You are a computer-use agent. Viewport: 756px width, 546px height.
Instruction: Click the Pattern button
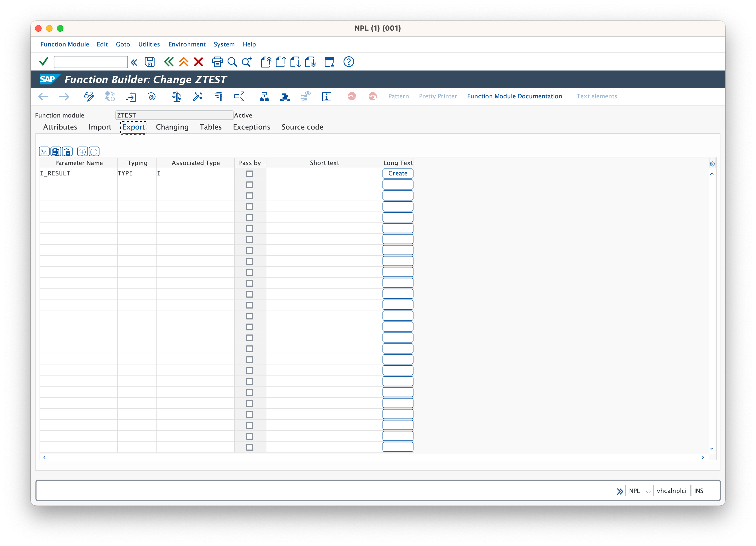click(x=398, y=96)
